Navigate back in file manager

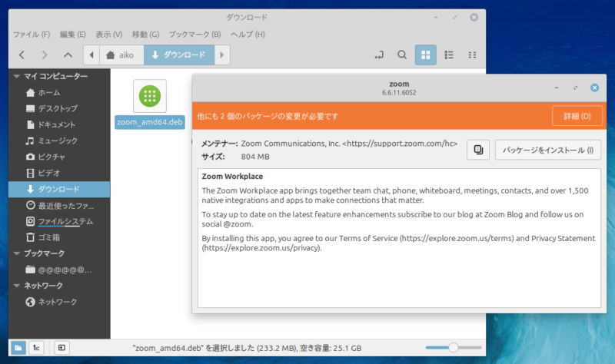tap(22, 55)
